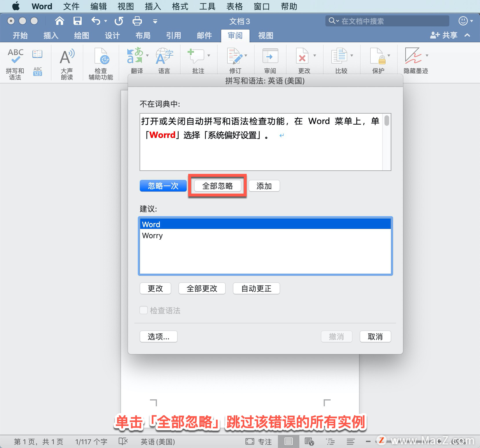Click the 忽略一次 button
The image size is (480, 448).
pyautogui.click(x=163, y=186)
